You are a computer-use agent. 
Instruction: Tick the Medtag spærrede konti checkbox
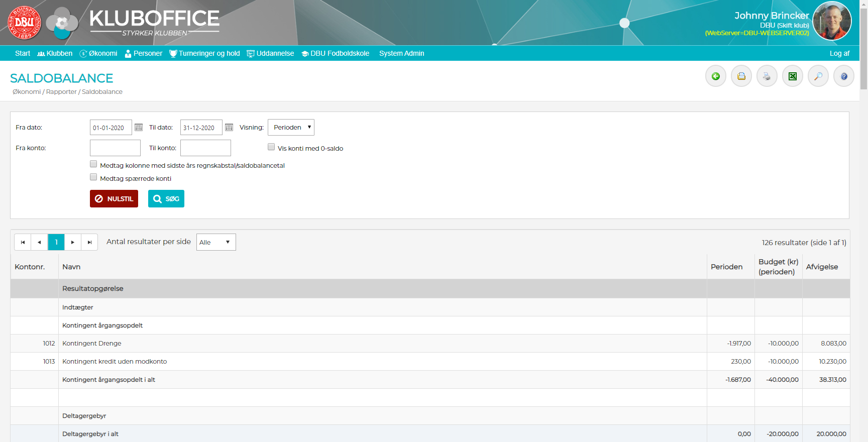[x=93, y=177]
